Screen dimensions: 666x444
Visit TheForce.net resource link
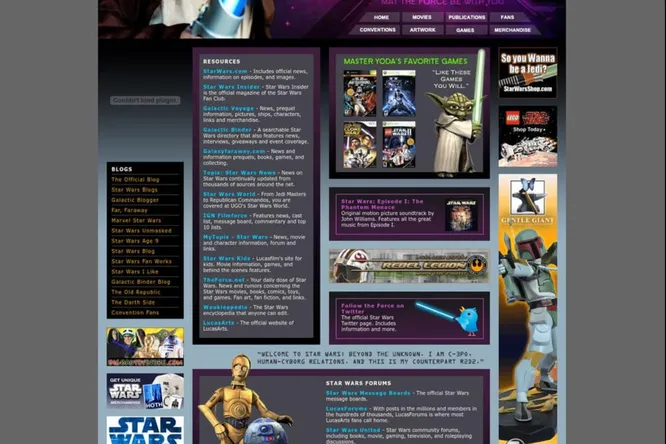[x=223, y=280]
